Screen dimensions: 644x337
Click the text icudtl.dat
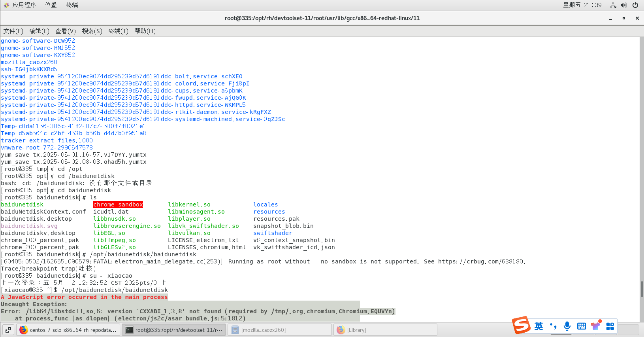tap(111, 212)
